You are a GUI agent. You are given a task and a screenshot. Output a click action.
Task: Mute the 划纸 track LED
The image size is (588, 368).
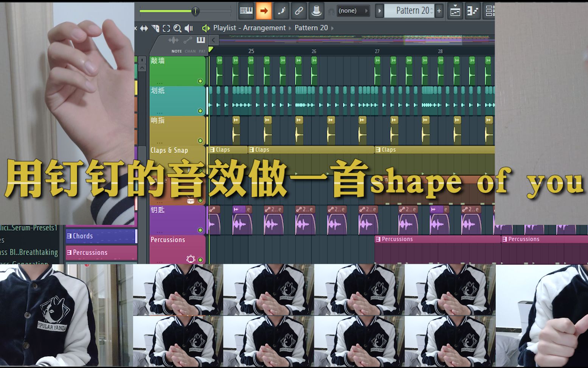tap(200, 111)
